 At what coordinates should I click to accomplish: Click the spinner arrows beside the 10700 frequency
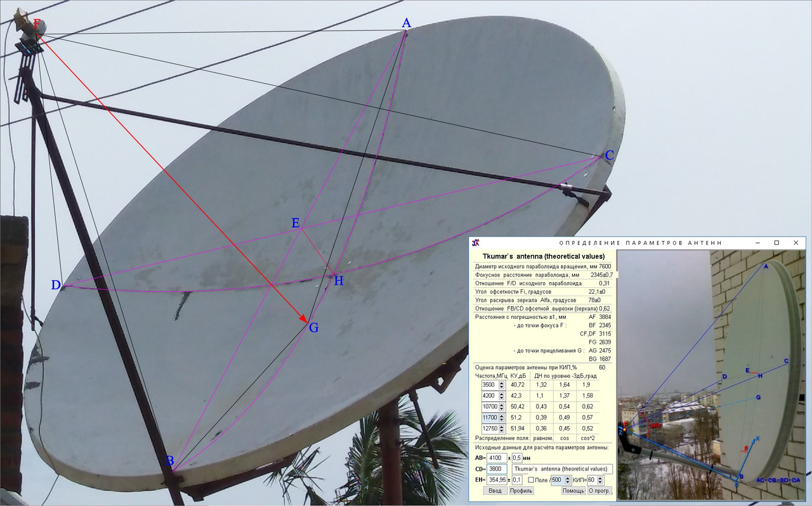point(501,406)
